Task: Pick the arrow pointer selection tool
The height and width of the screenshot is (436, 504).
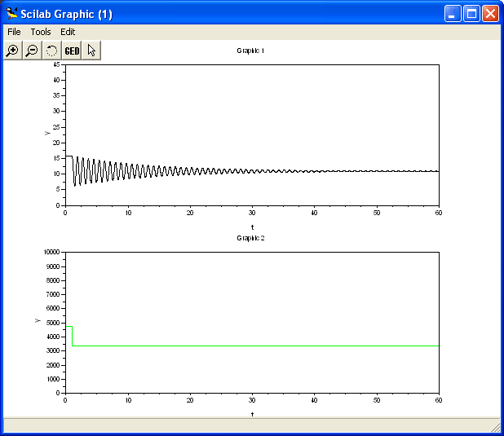Action: pyautogui.click(x=91, y=51)
